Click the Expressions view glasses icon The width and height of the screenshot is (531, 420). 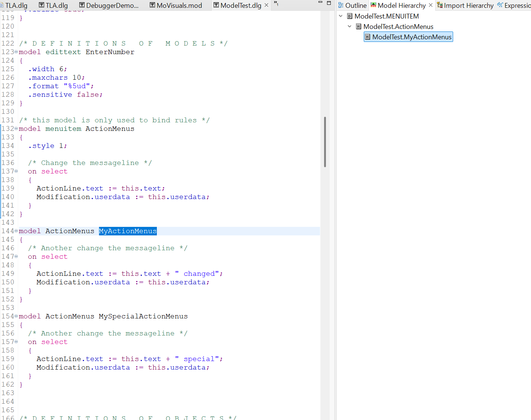[x=500, y=5]
